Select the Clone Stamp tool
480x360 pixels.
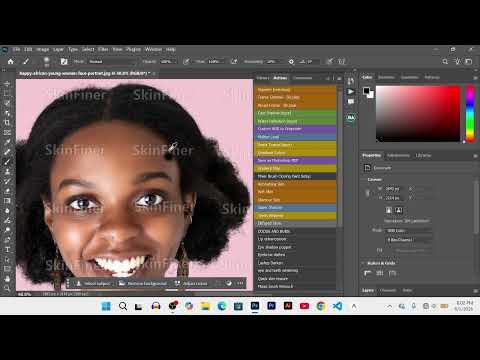point(7,171)
